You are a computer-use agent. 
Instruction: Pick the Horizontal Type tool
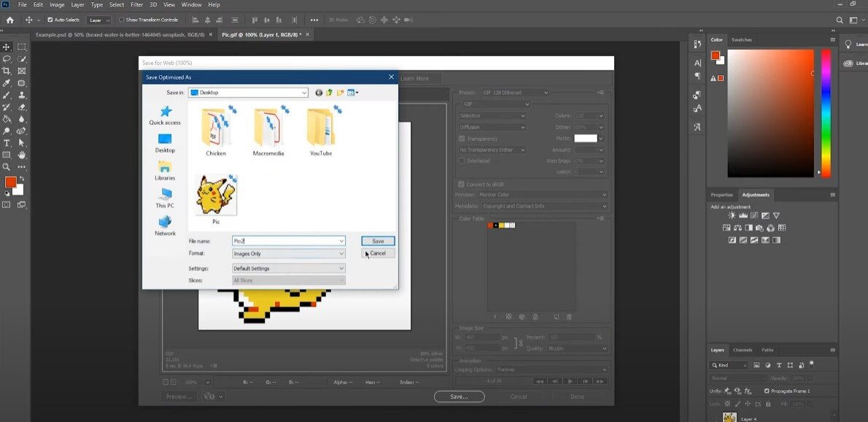click(7, 143)
